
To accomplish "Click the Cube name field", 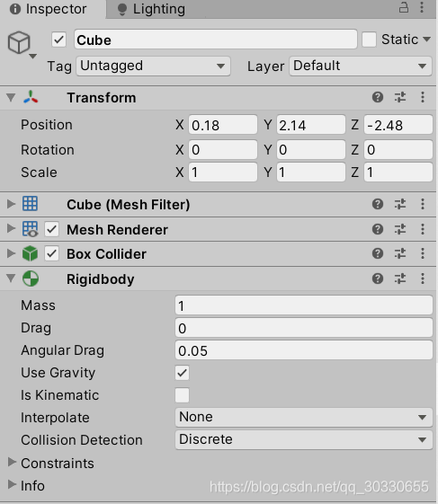I will pyautogui.click(x=216, y=40).
